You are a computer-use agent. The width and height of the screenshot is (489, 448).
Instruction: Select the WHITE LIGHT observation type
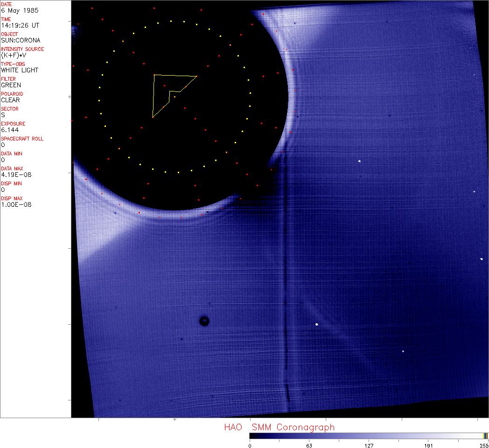(20, 70)
